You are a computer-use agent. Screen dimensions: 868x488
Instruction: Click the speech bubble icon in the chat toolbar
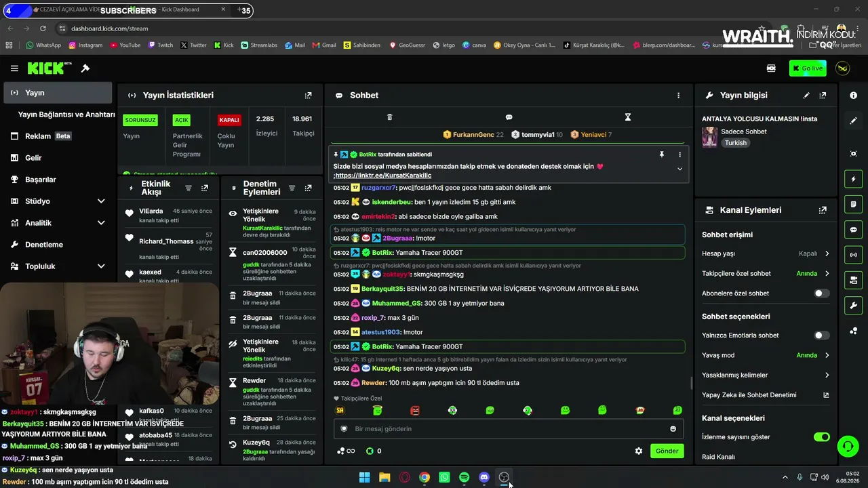click(509, 117)
